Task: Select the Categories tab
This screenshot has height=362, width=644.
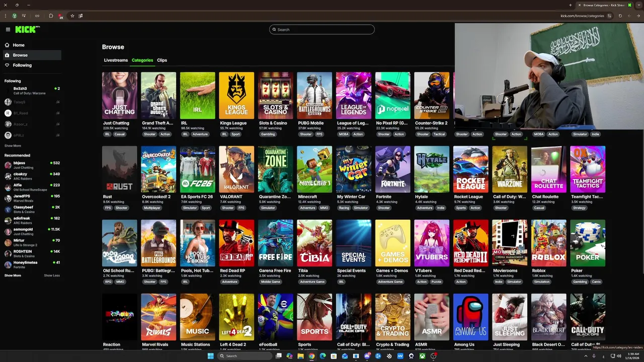Action: tap(142, 60)
